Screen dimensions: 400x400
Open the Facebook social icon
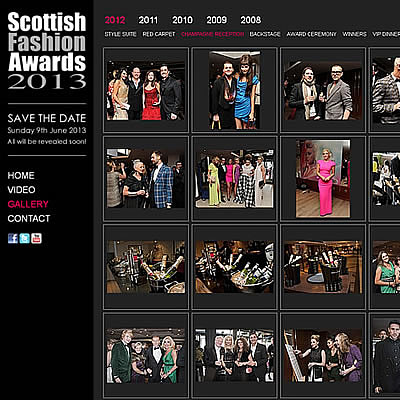(x=13, y=238)
